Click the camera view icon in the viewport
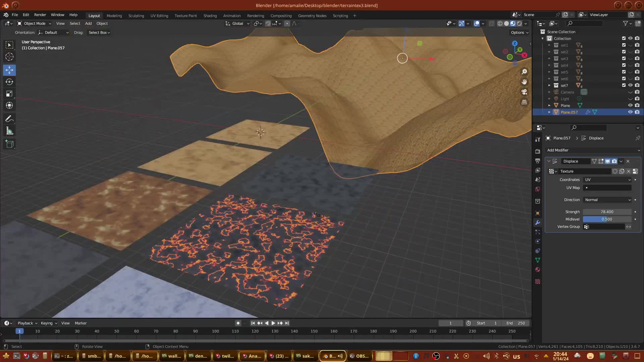Viewport: 644px width, 362px height. [x=524, y=92]
